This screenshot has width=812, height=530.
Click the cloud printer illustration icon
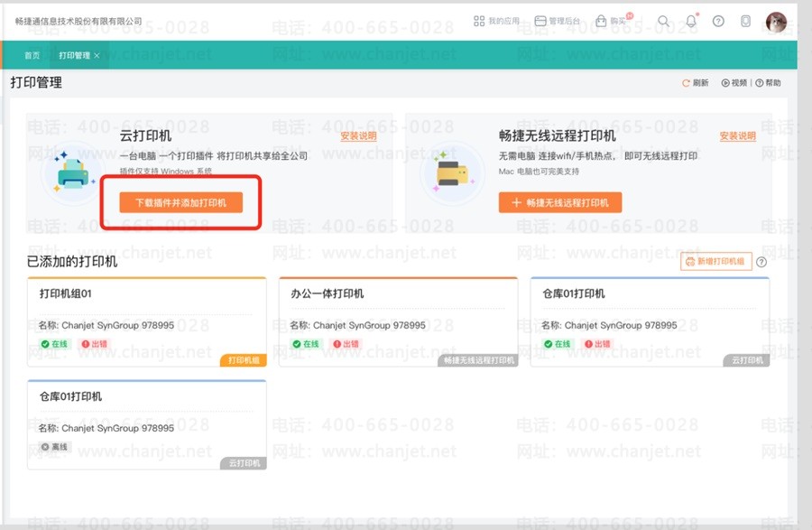coord(73,173)
